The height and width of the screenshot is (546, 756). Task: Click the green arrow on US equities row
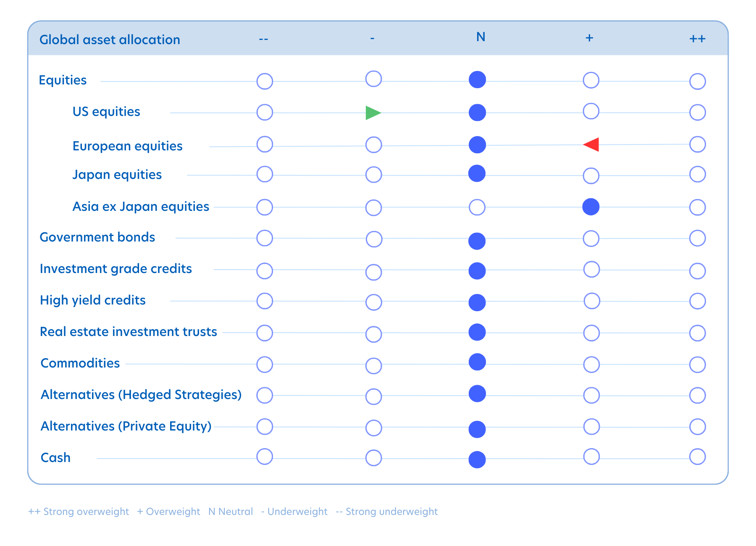tap(373, 113)
